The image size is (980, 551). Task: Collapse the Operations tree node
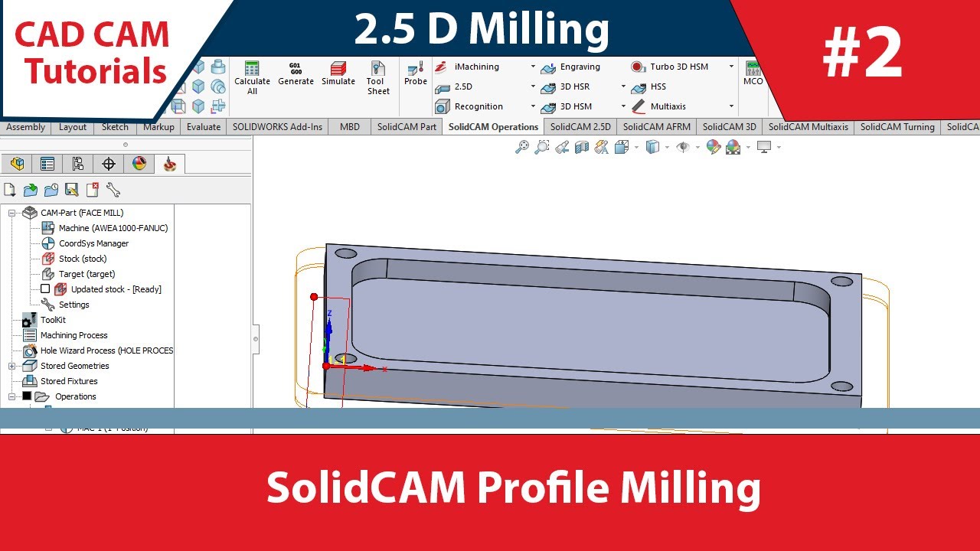pos(11,396)
